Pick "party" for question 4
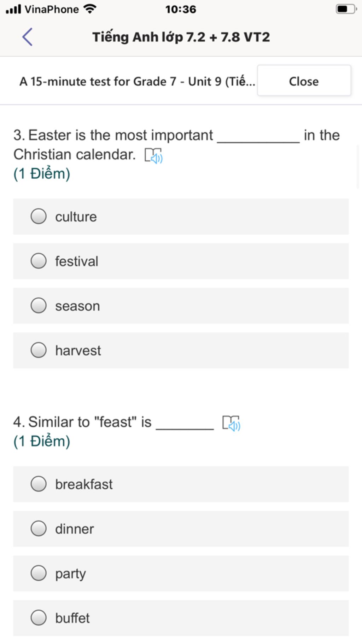Viewport: 362px width, 644px height. point(181,573)
